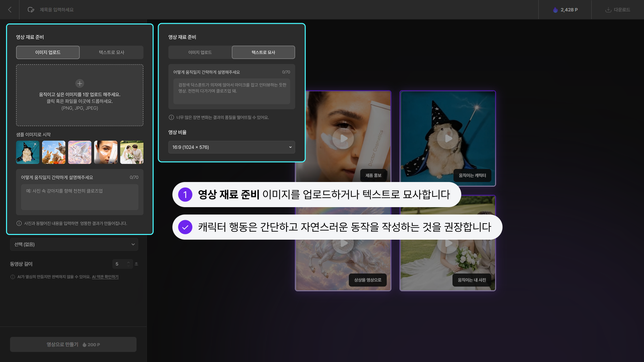
Task: Click the title edit pencil icon
Action: click(31, 10)
